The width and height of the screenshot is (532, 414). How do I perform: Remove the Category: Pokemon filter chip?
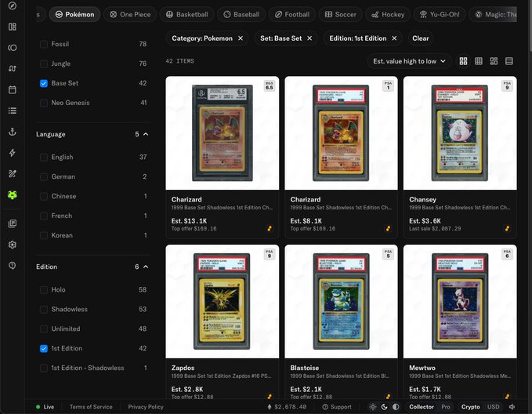pos(241,38)
